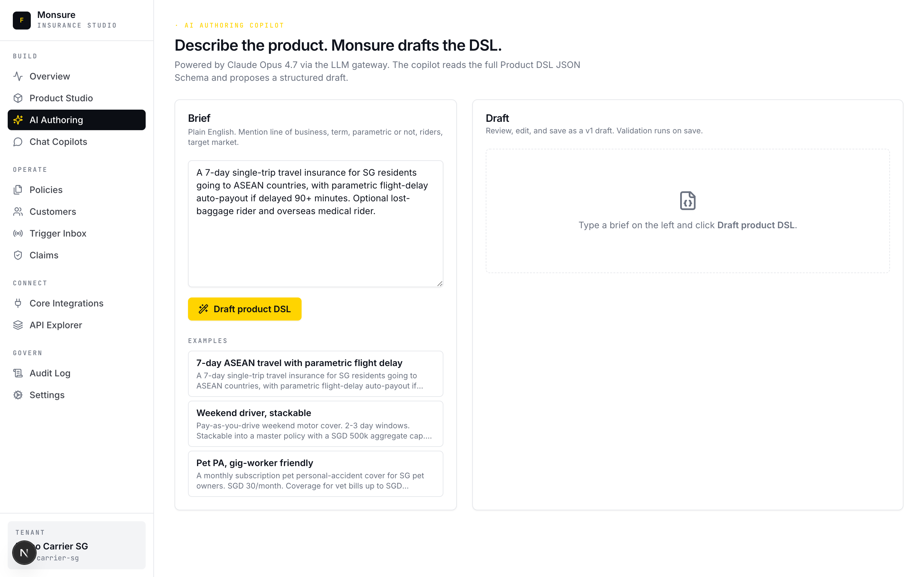
Task: Open Product Studio
Action: pos(61,98)
